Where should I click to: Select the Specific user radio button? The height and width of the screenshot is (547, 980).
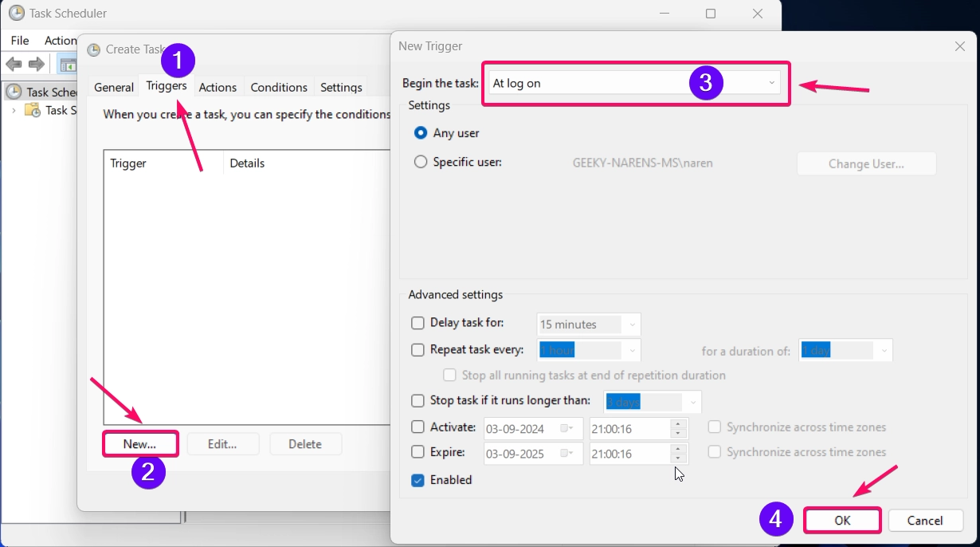coord(421,162)
